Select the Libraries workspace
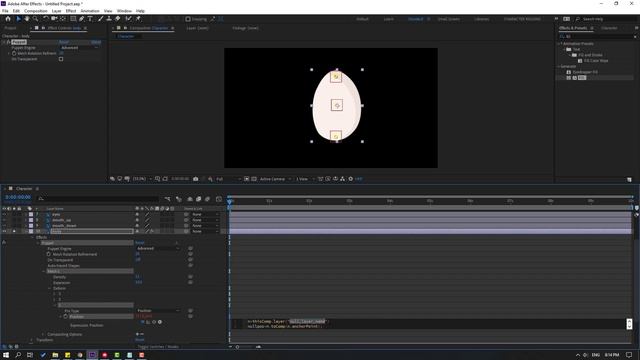 point(482,19)
